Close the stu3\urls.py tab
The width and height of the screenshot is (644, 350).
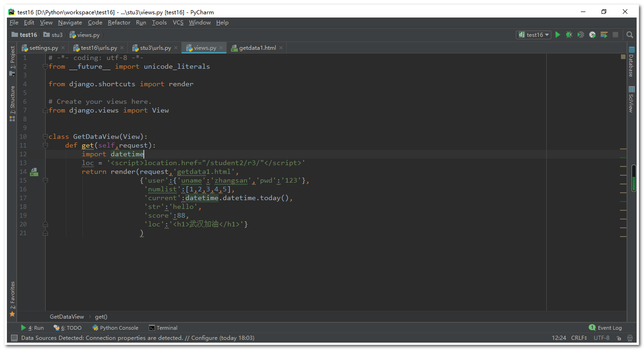coord(176,48)
